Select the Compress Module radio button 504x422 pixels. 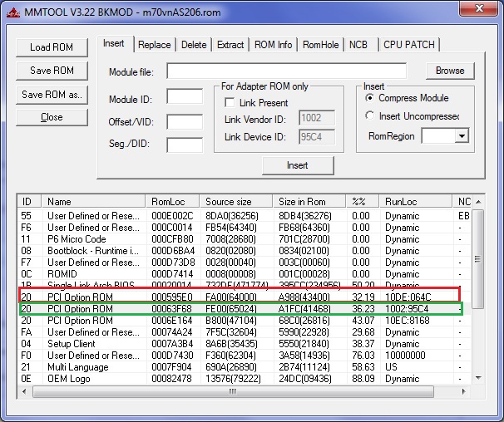tap(370, 98)
